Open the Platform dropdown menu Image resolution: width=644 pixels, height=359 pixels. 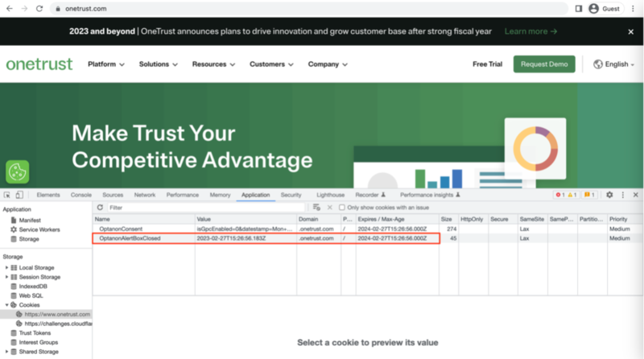(x=106, y=64)
